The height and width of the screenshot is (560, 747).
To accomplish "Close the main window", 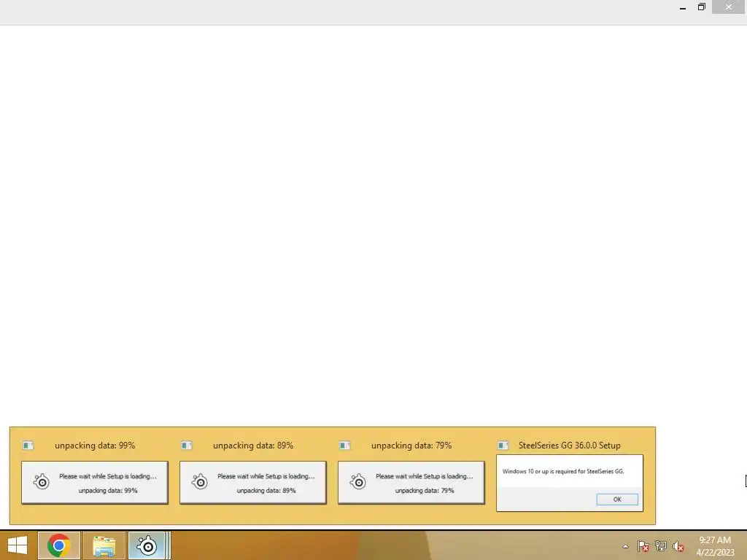I will click(729, 7).
